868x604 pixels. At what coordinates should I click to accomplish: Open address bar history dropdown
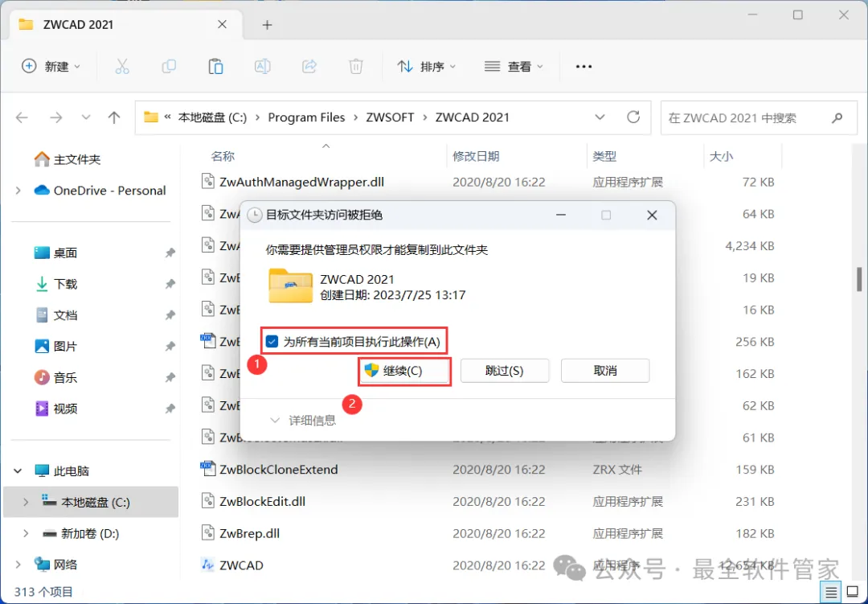click(x=600, y=117)
